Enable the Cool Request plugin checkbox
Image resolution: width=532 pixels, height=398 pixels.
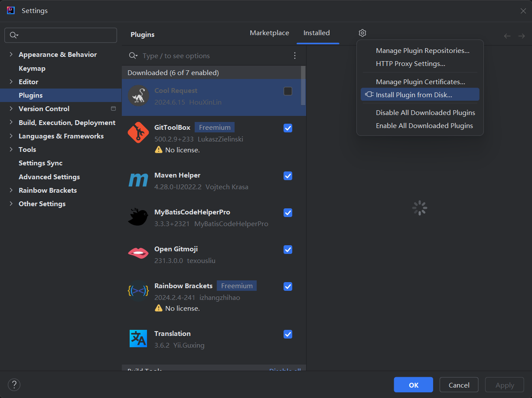pyautogui.click(x=288, y=91)
